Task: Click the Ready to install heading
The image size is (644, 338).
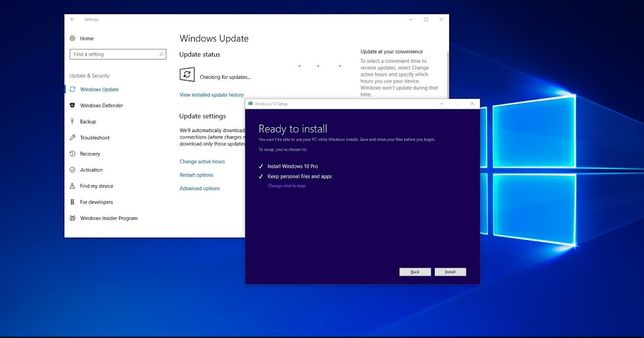Action: (293, 129)
